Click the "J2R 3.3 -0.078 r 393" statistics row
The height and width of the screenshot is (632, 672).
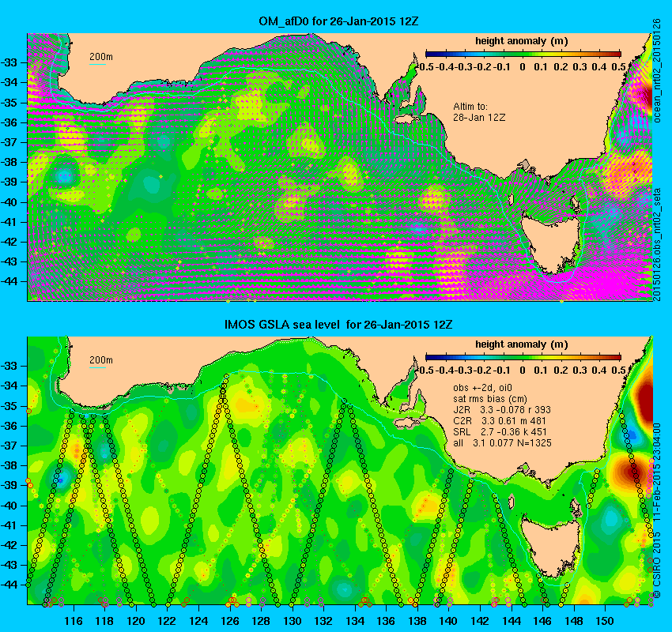[501, 410]
